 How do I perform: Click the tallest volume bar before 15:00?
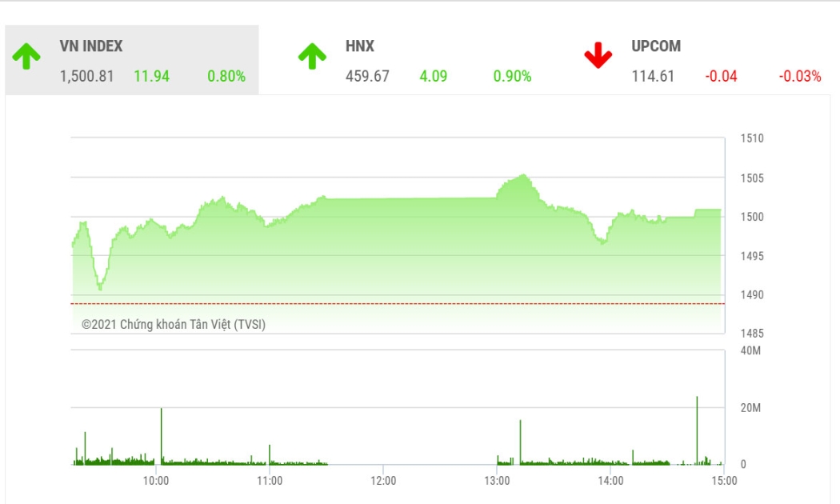pos(697,430)
